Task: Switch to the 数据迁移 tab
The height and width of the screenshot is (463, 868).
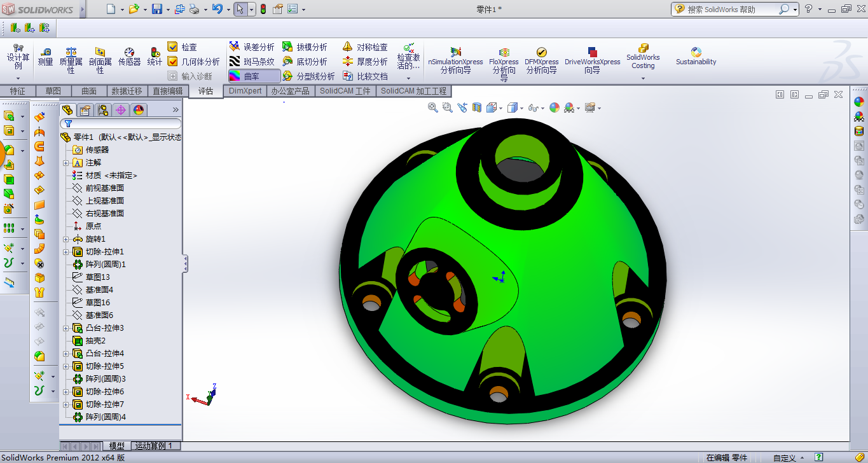Action: 127,91
